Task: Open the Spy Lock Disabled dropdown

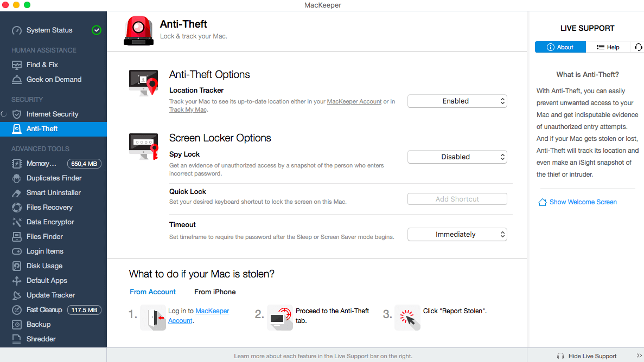Action: point(457,157)
